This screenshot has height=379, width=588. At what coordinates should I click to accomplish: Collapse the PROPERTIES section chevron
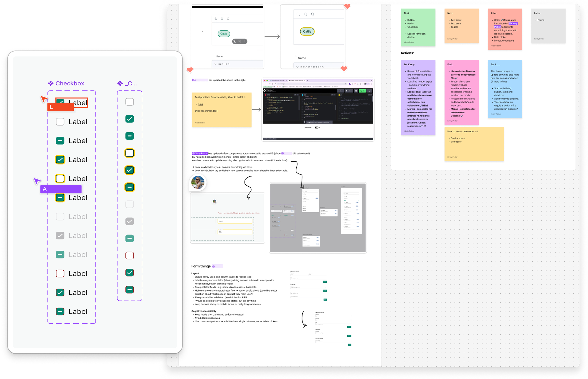click(x=297, y=67)
